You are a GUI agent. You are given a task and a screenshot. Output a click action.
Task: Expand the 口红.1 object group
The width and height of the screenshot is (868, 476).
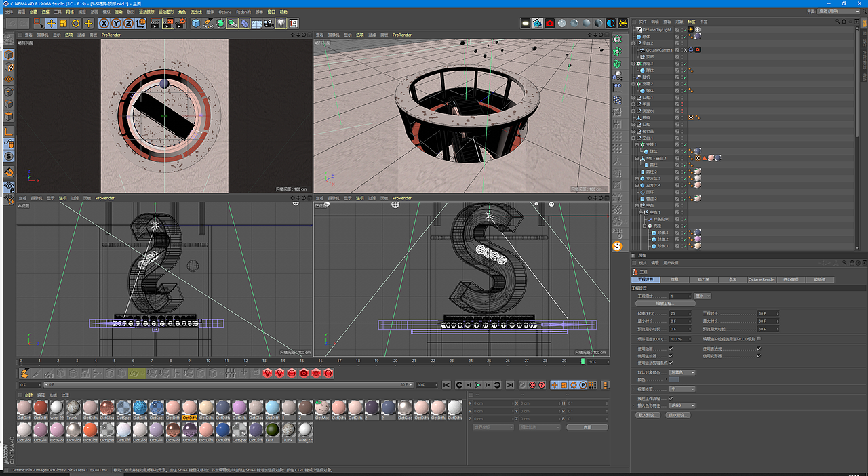pyautogui.click(x=635, y=98)
